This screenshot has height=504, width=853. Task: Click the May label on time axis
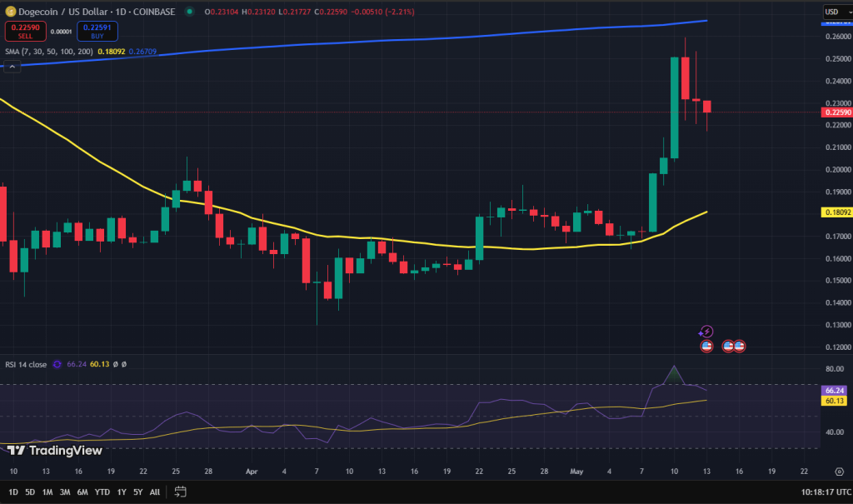(x=576, y=472)
